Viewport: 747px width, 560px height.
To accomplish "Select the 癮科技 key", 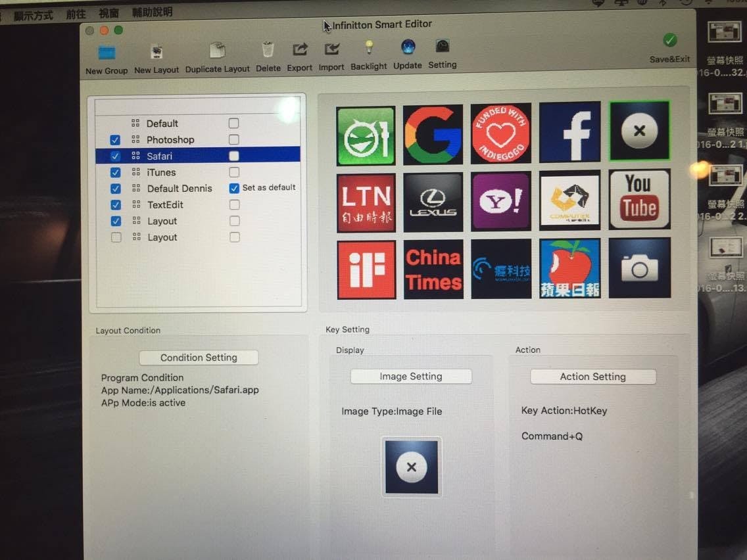I will [501, 269].
